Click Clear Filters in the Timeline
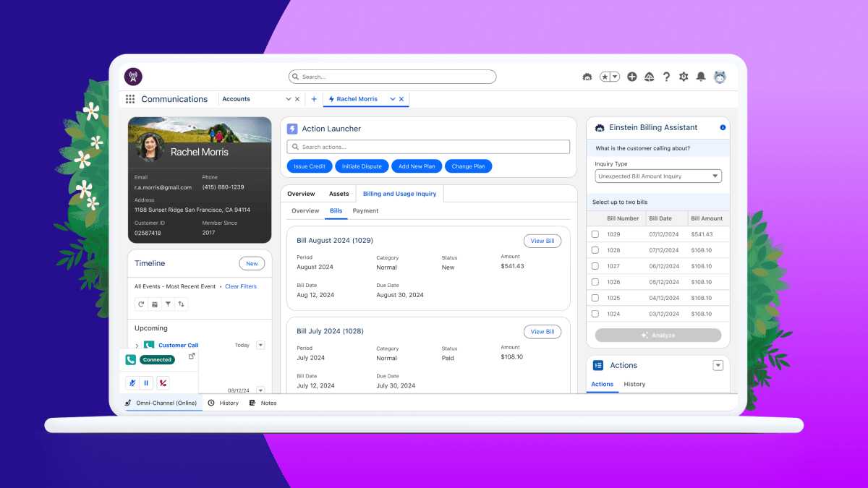This screenshot has width=868, height=488. (241, 286)
